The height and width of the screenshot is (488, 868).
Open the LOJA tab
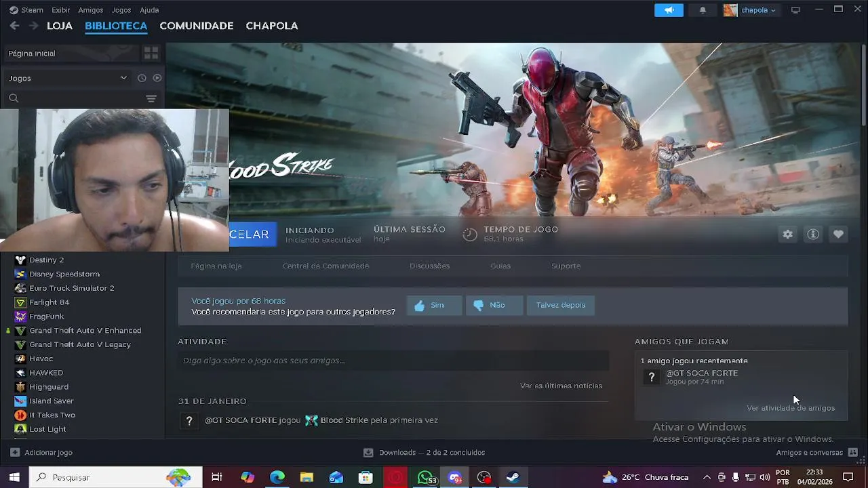[60, 26]
